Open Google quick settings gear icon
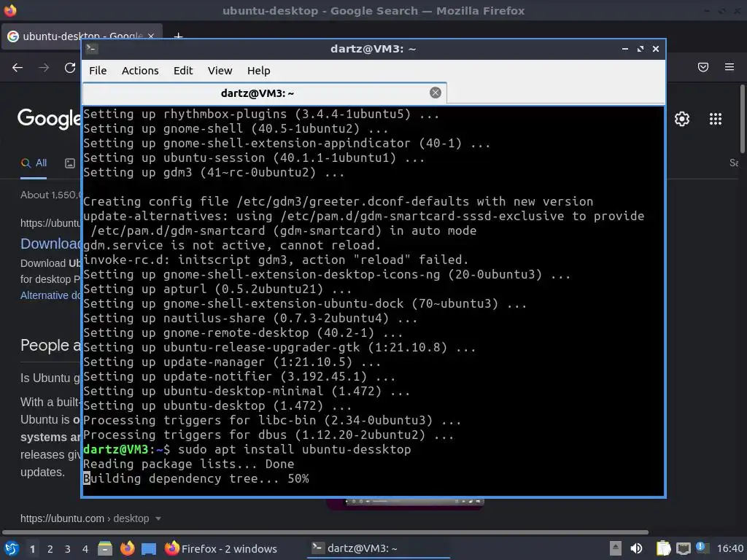 click(682, 119)
